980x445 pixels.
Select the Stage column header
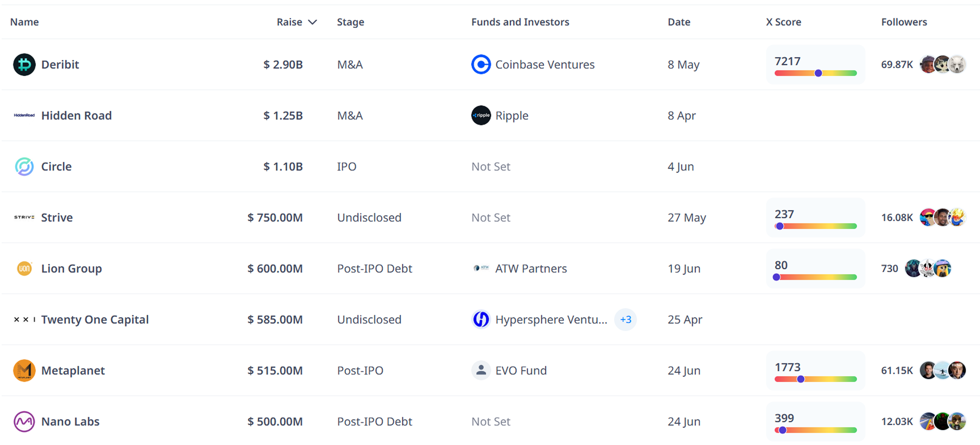point(350,22)
